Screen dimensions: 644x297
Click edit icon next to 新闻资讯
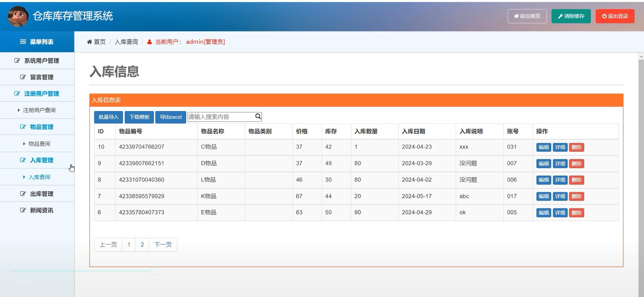click(x=23, y=210)
